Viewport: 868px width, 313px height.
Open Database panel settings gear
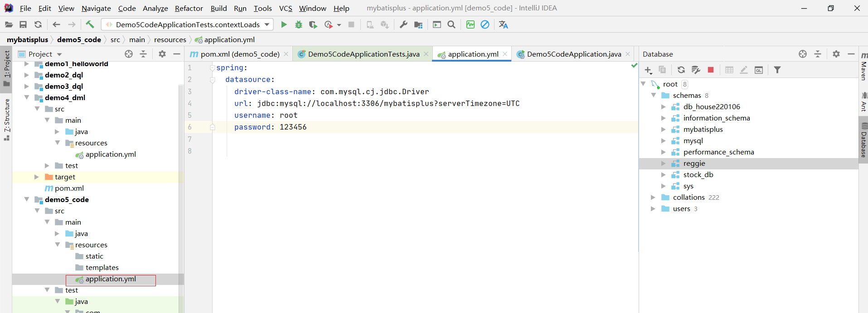coord(836,54)
